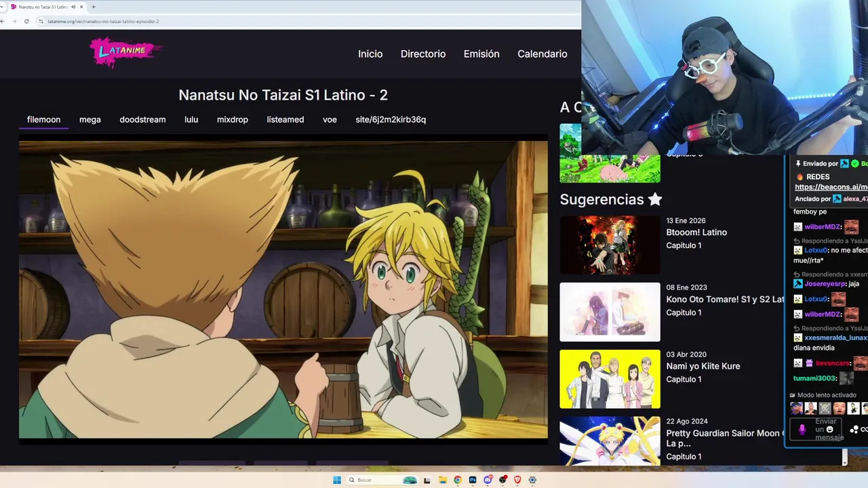Click the kevsncars username in chat
The image size is (868, 488).
[x=833, y=364]
